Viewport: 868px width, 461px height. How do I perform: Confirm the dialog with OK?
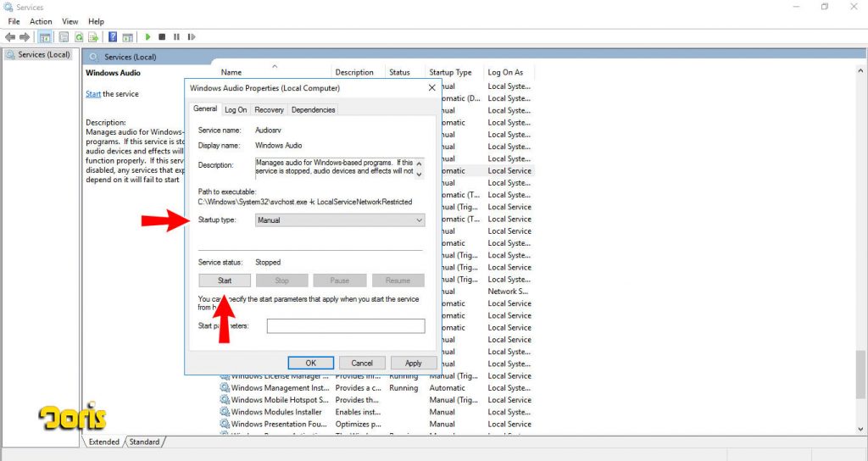[310, 363]
